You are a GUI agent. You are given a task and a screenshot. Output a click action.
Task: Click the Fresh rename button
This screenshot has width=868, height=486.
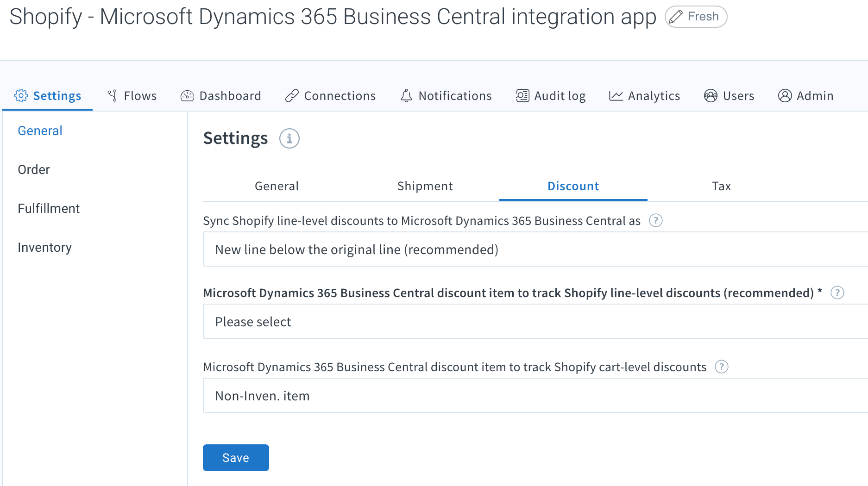(x=696, y=17)
